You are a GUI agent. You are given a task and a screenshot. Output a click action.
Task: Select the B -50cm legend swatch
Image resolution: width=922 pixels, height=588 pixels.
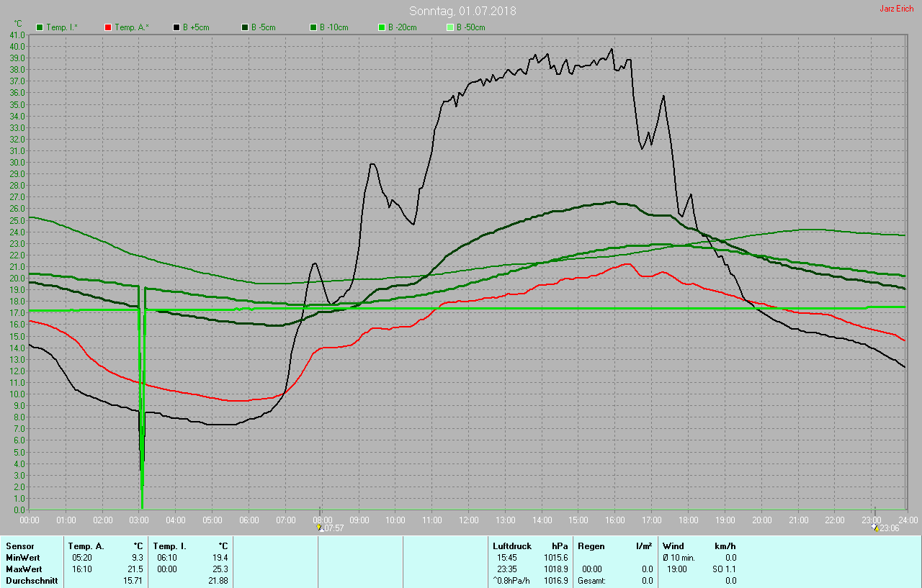click(x=450, y=27)
